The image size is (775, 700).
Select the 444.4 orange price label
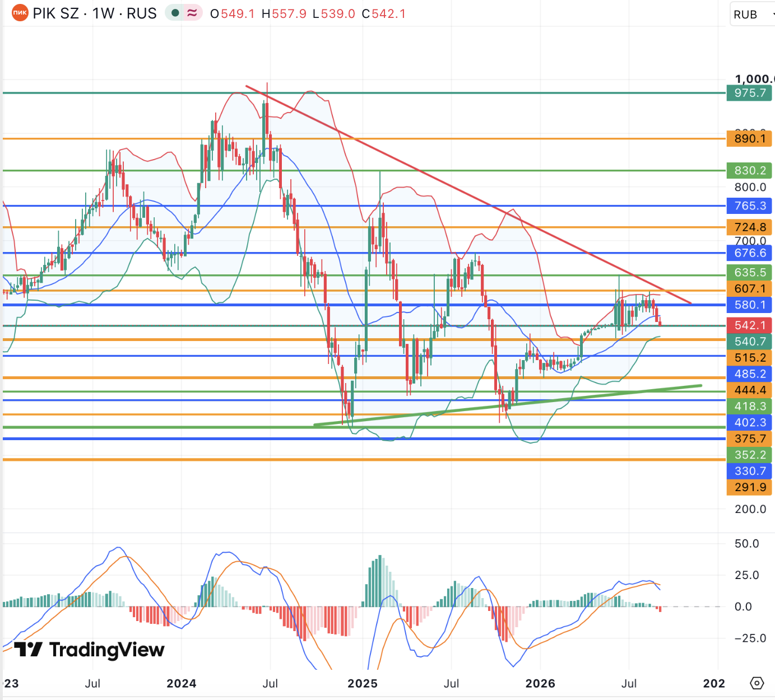point(749,390)
